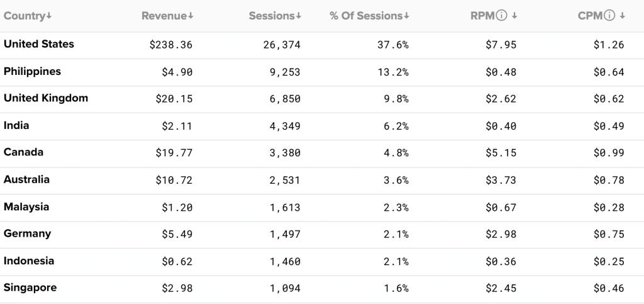Click the CPM info icon
644x304 pixels.
point(609,16)
